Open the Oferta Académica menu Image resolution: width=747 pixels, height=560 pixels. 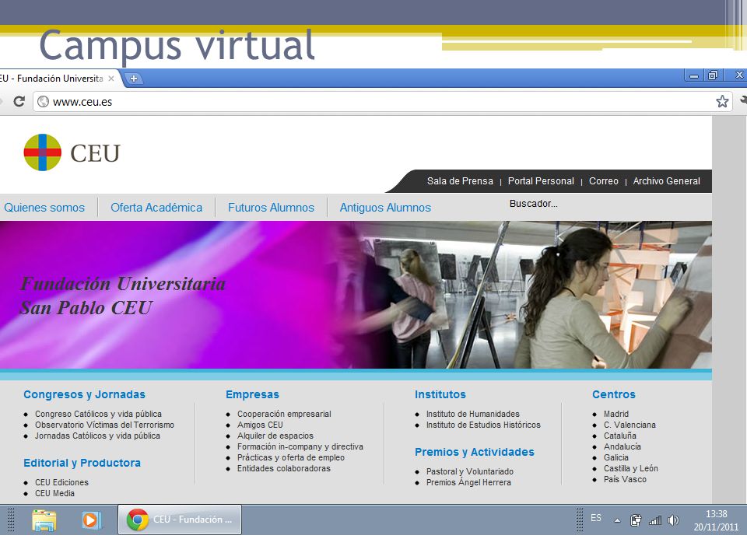156,208
